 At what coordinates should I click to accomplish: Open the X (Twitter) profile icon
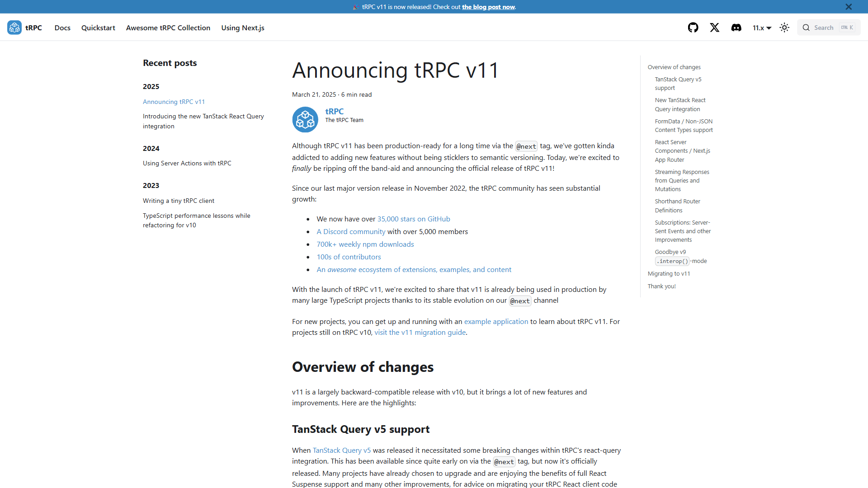[715, 28]
